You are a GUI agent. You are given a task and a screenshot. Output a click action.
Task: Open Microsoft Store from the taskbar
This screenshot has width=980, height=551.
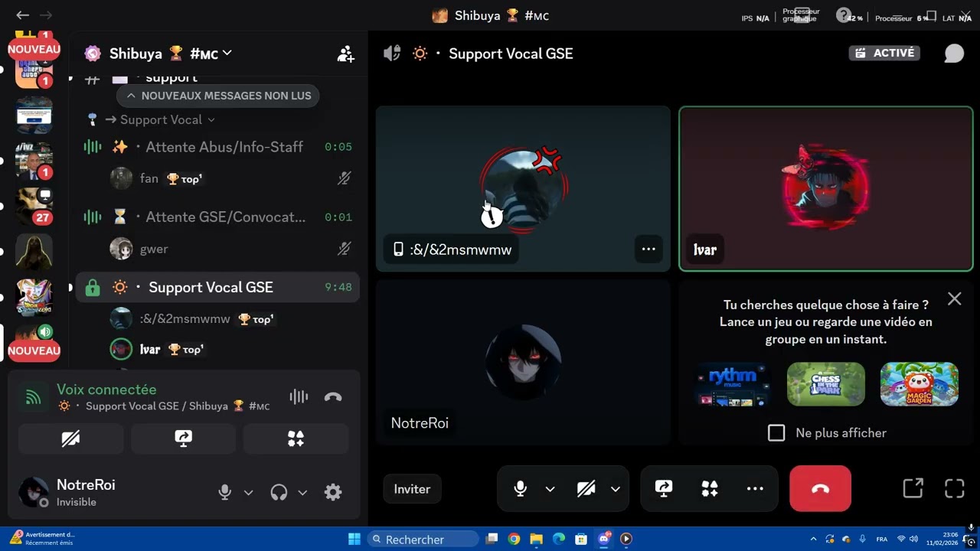(x=581, y=539)
